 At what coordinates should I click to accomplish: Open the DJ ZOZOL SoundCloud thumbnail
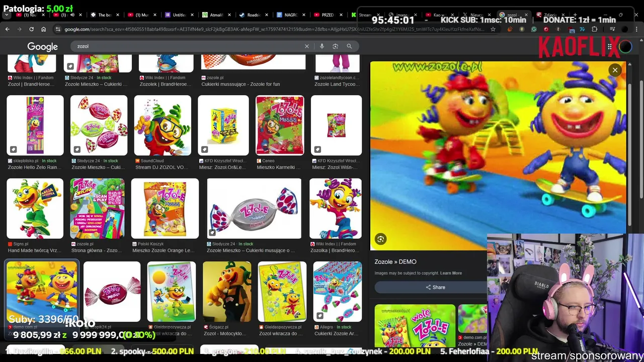click(x=162, y=126)
